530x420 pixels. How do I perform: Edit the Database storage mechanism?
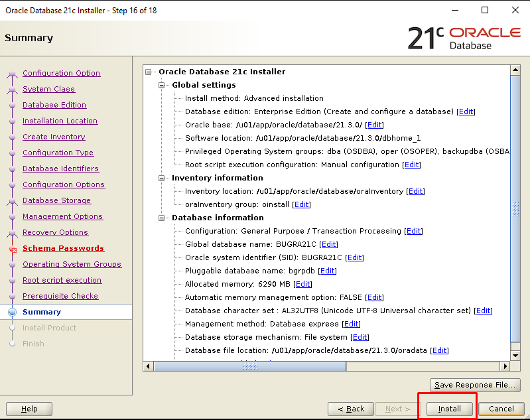pos(360,337)
